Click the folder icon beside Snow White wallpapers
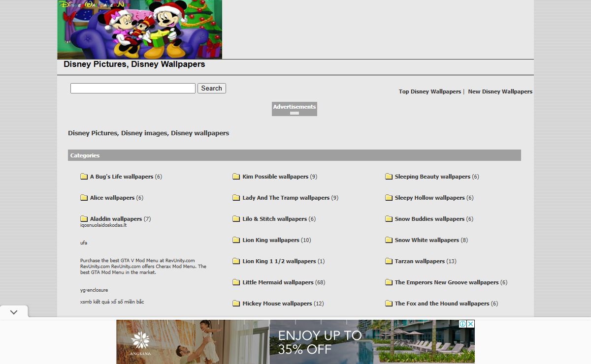591x364 pixels. 389,240
